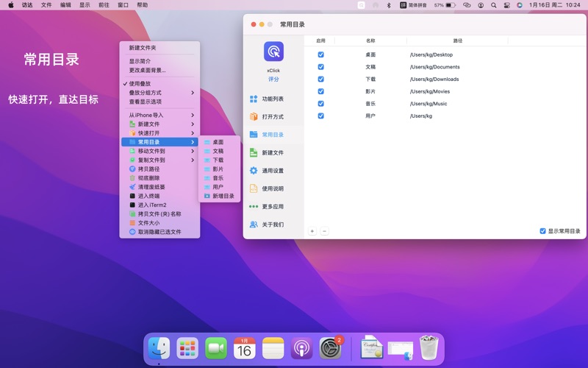Viewport: 588px width, 368px height.
Task: Open Finder from the Dock
Action: pyautogui.click(x=159, y=348)
